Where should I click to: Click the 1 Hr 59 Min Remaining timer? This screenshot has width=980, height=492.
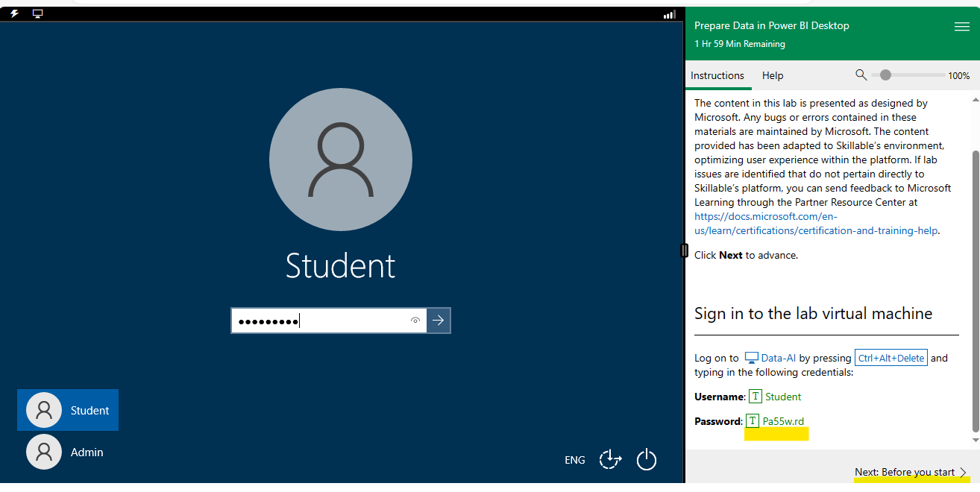[x=740, y=44]
